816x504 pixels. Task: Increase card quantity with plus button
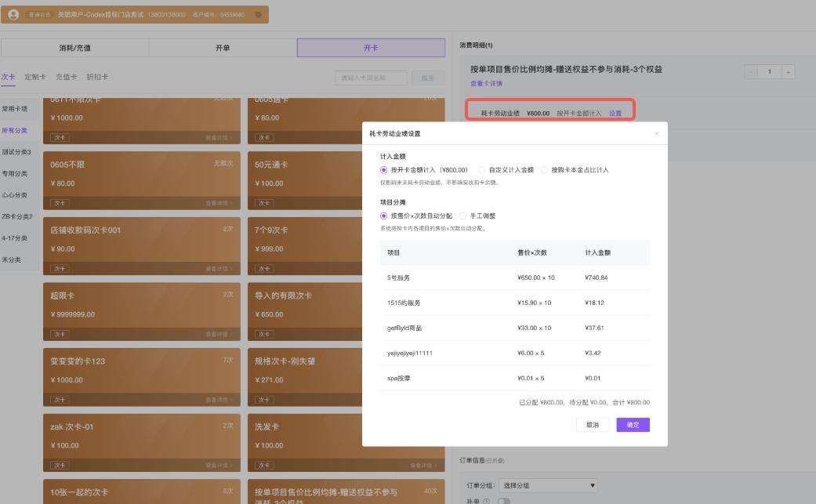click(789, 72)
